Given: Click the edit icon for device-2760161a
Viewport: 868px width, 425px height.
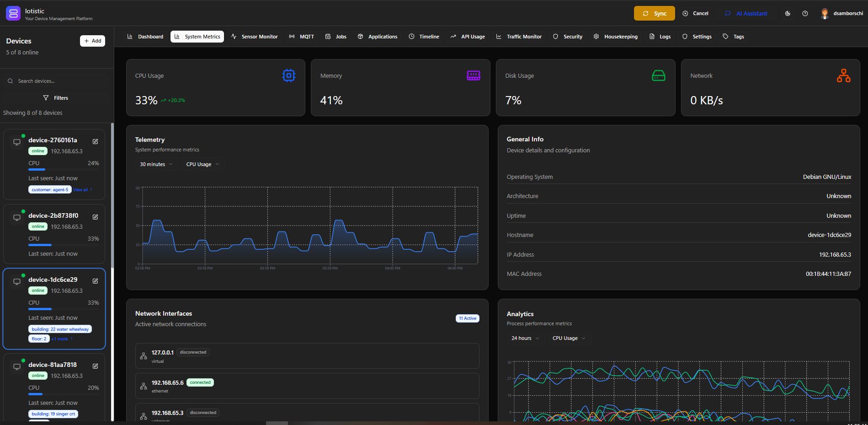Looking at the screenshot, I should [95, 141].
